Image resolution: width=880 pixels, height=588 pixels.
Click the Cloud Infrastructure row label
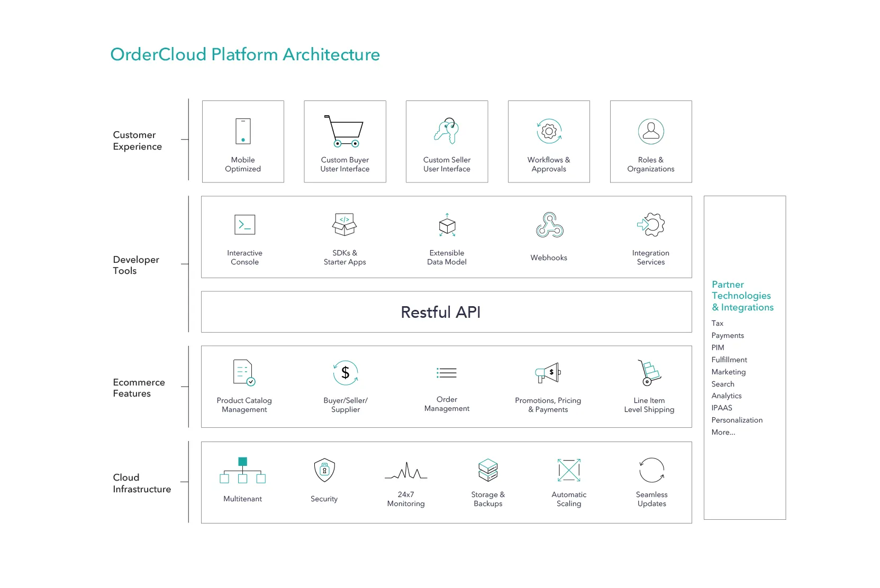pyautogui.click(x=142, y=483)
